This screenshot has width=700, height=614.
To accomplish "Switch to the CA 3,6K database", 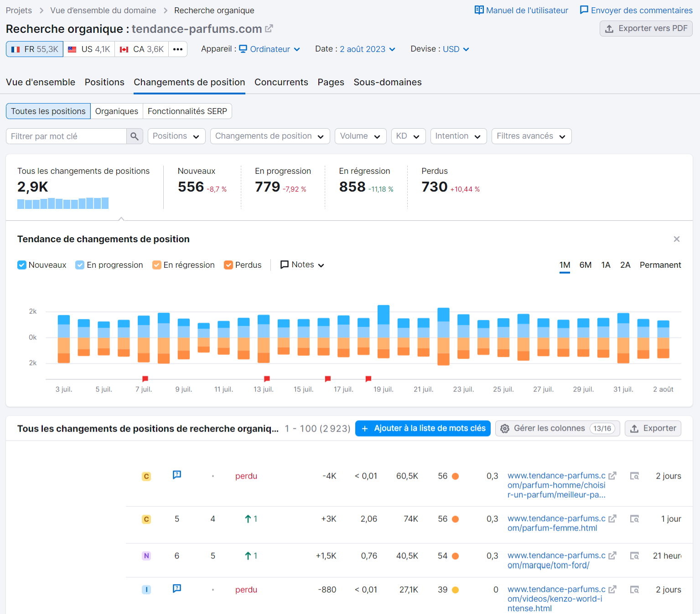I will 141,49.
